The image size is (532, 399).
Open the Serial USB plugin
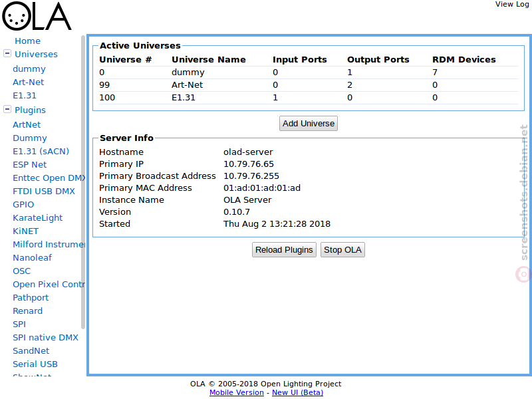pos(35,364)
